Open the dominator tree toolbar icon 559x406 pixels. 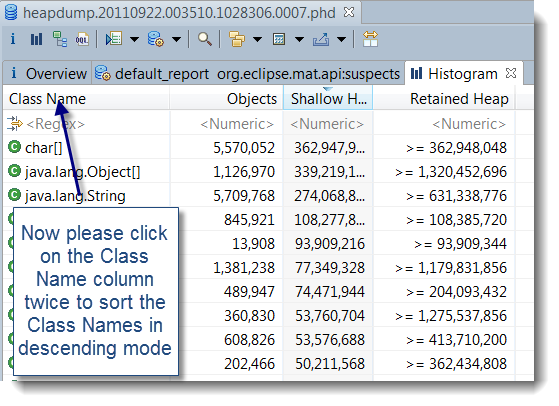click(x=60, y=39)
